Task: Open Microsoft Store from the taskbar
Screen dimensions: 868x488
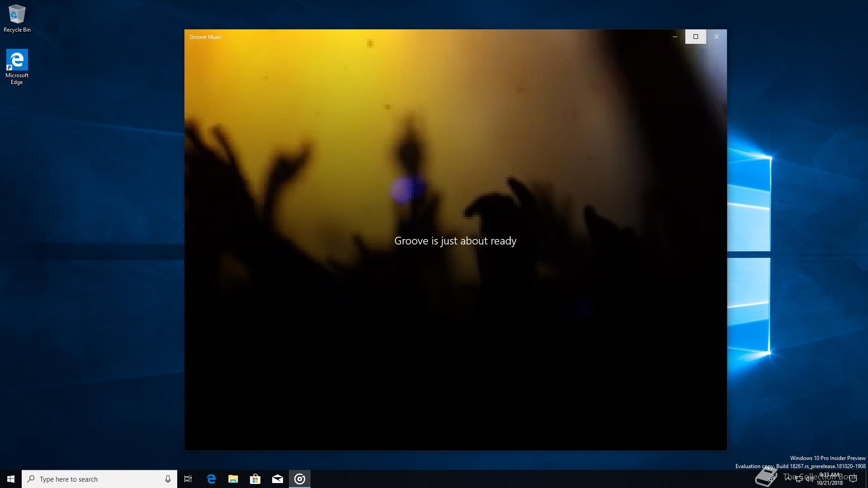Action: pos(255,479)
